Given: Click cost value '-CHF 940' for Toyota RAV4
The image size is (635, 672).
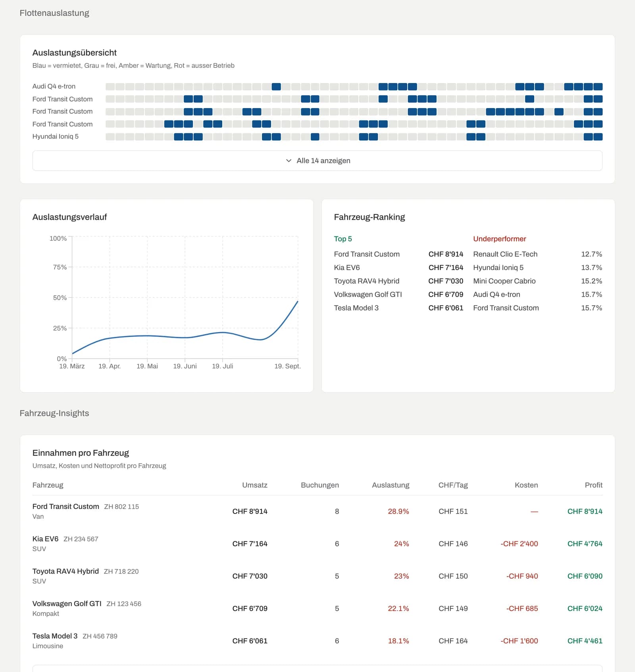Looking at the screenshot, I should 522,576.
